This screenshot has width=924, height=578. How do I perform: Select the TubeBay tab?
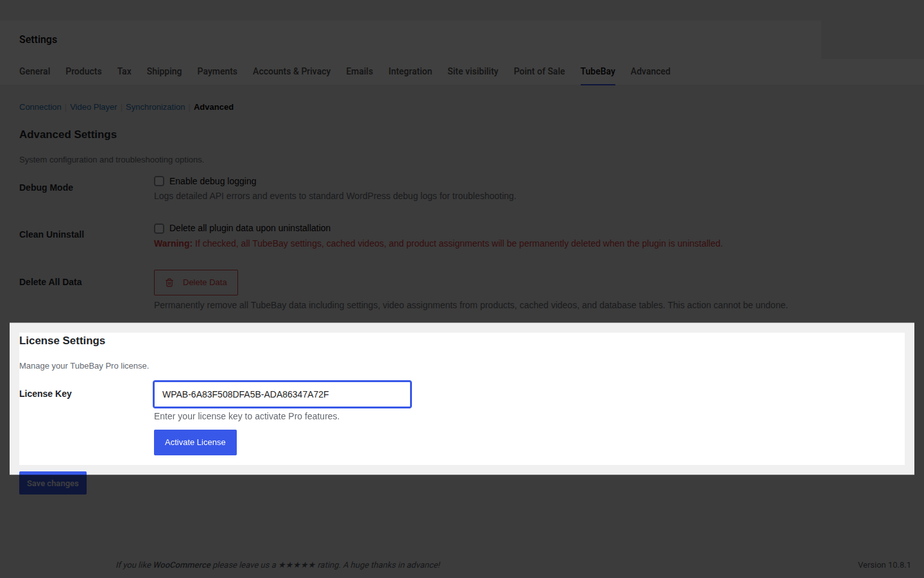click(x=597, y=71)
